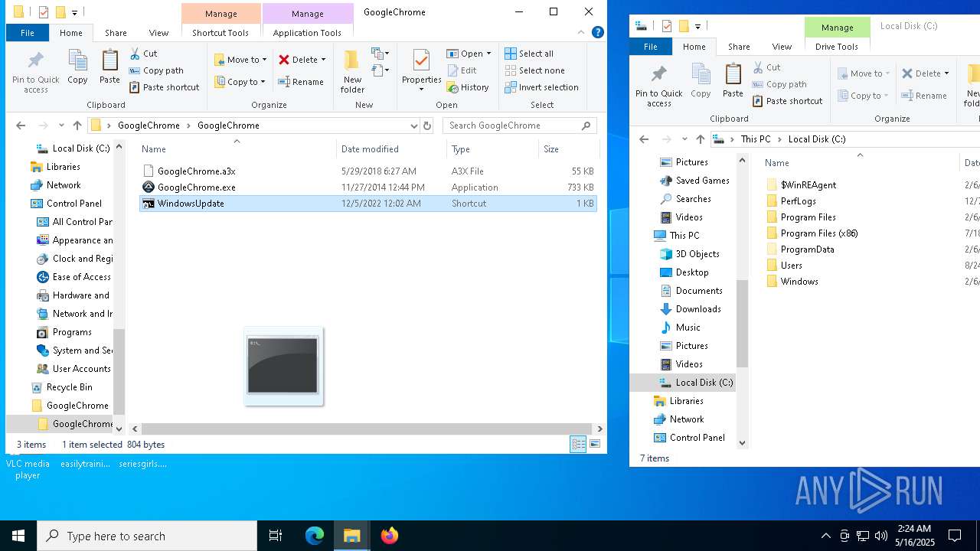Image resolution: width=980 pixels, height=551 pixels.
Task: Click Select none in GoogleChrome window
Action: click(x=534, y=70)
